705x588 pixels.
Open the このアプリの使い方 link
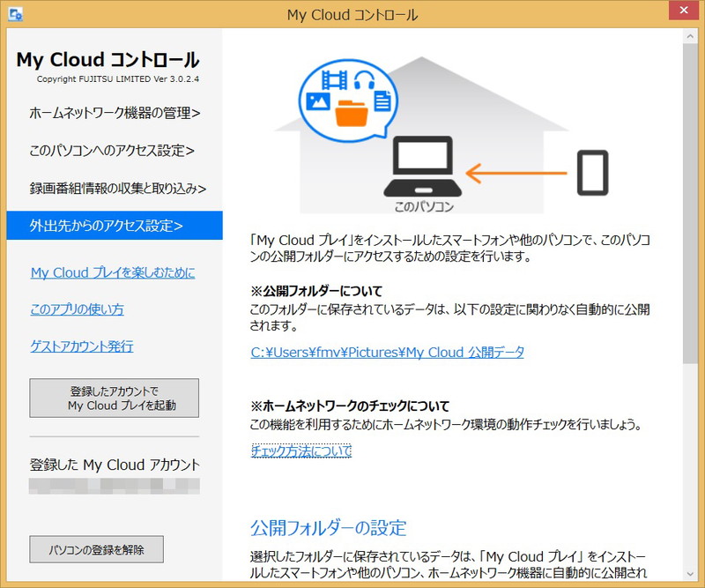tap(77, 309)
